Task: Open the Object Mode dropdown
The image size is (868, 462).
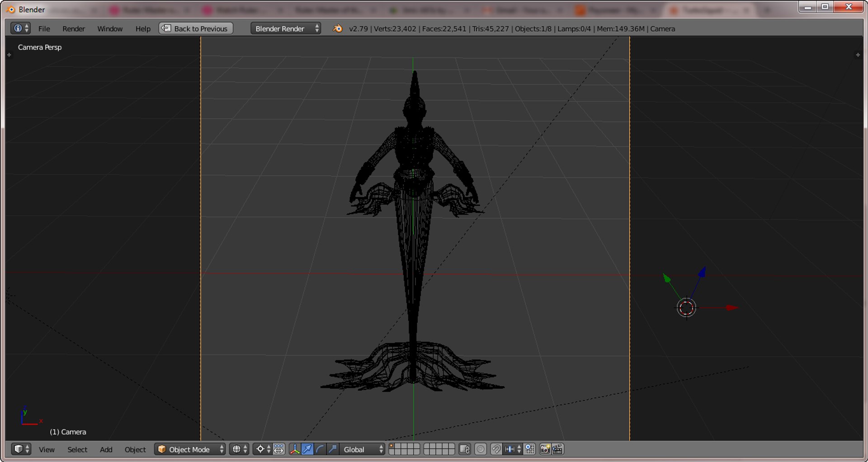Action: pyautogui.click(x=190, y=449)
